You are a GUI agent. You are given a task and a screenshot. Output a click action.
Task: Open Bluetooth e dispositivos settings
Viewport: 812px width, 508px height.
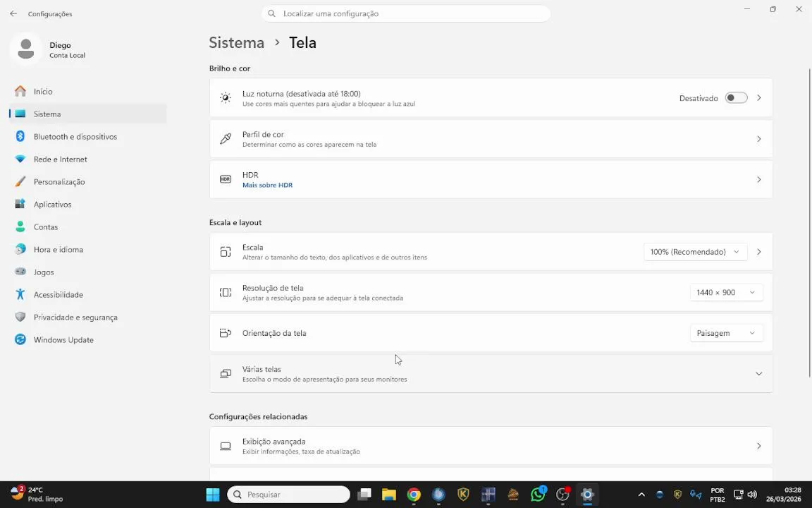(88, 136)
